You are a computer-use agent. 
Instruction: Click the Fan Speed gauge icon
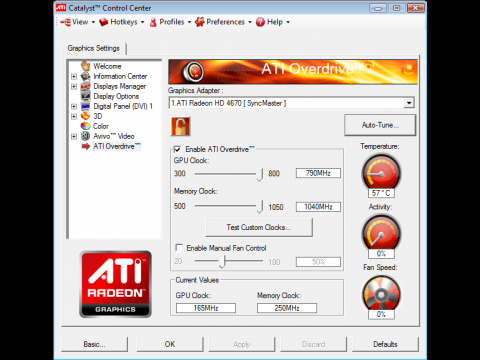coord(381,294)
